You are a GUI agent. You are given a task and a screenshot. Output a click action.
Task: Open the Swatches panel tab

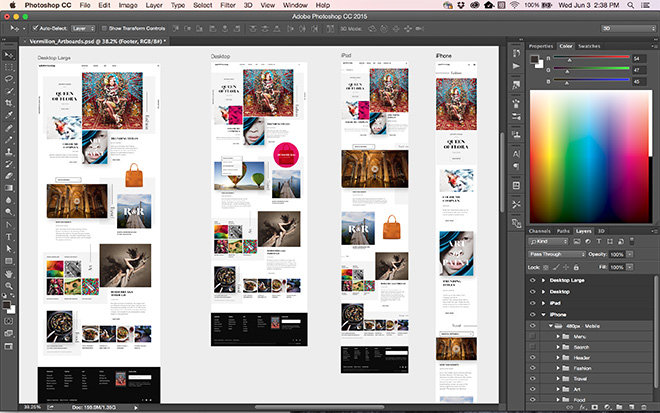pos(589,46)
